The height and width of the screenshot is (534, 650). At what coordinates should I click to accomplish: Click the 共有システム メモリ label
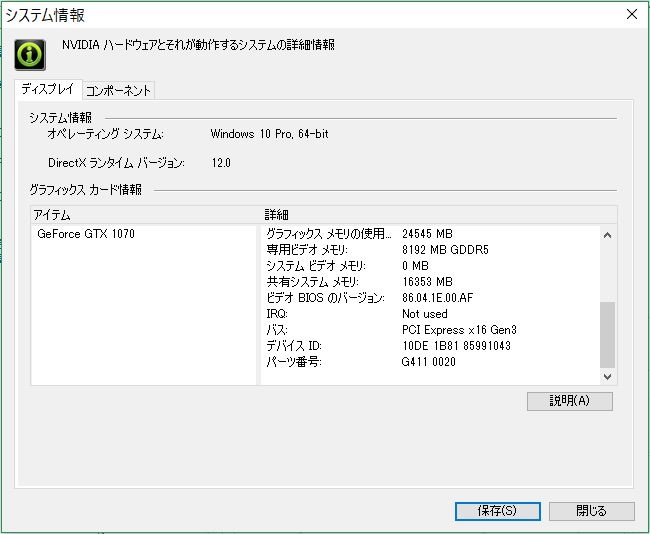pos(313,282)
